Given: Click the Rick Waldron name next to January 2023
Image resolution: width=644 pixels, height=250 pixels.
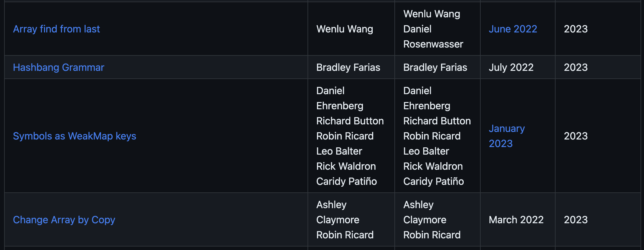Looking at the screenshot, I should tap(433, 166).
